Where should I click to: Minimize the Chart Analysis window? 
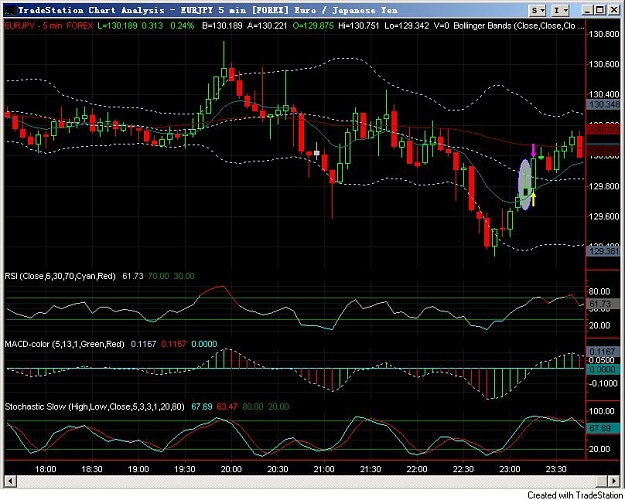(587, 10)
